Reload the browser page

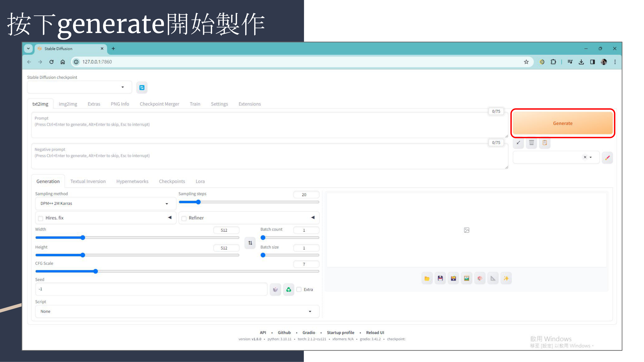51,62
